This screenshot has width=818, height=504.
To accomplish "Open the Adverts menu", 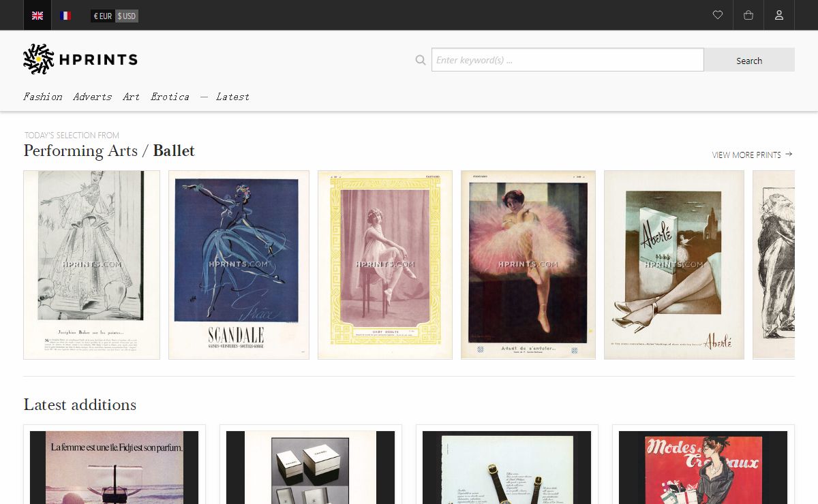I will 92,97.
